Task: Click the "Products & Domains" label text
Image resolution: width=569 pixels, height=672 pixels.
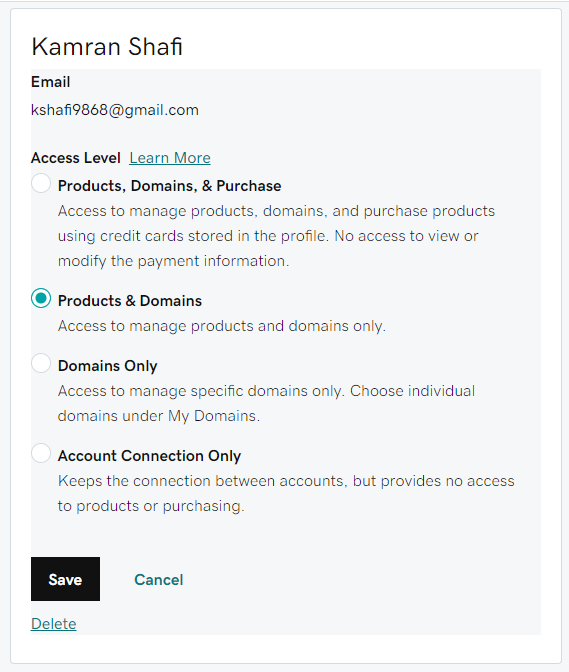Action: (x=130, y=301)
